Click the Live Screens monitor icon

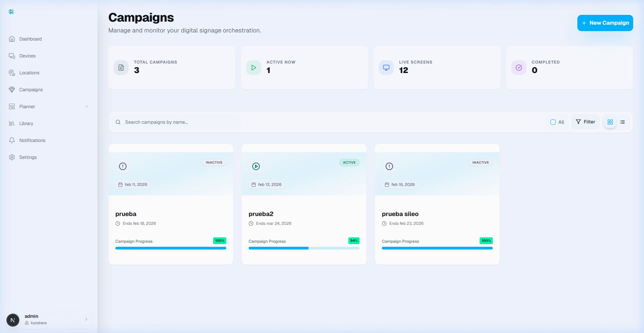[x=386, y=68]
